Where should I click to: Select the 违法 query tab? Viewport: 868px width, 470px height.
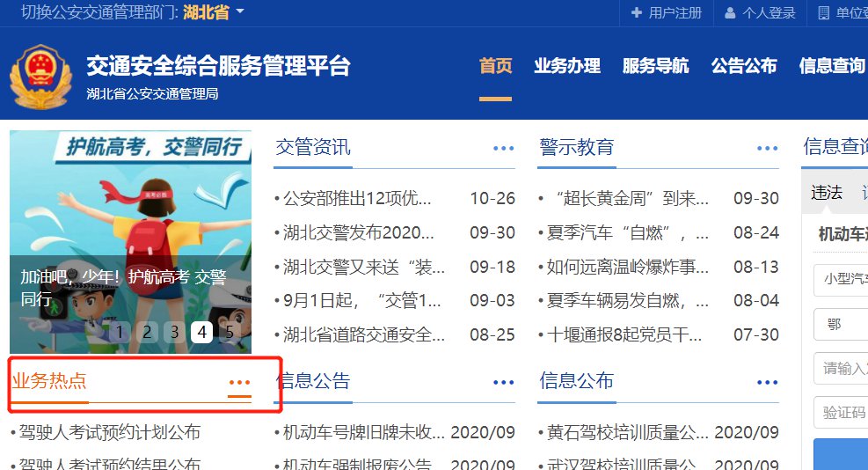click(x=827, y=193)
